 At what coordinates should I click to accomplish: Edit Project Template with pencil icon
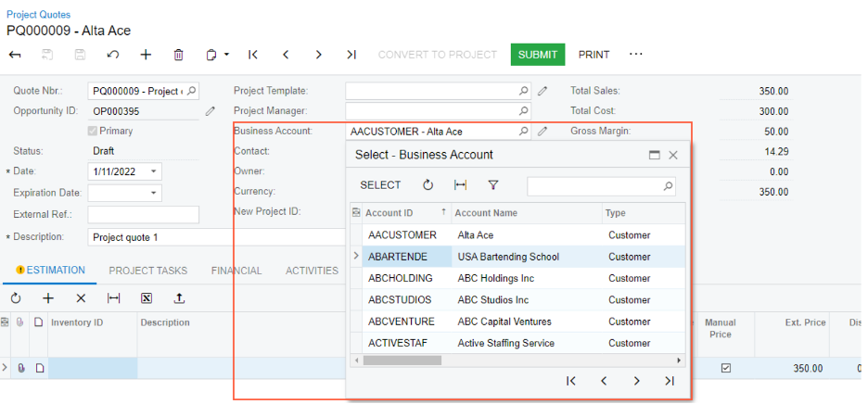point(542,92)
